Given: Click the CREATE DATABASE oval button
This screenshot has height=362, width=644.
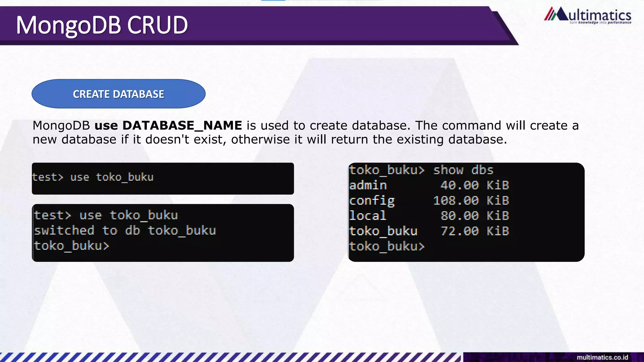Looking at the screenshot, I should coord(119,94).
